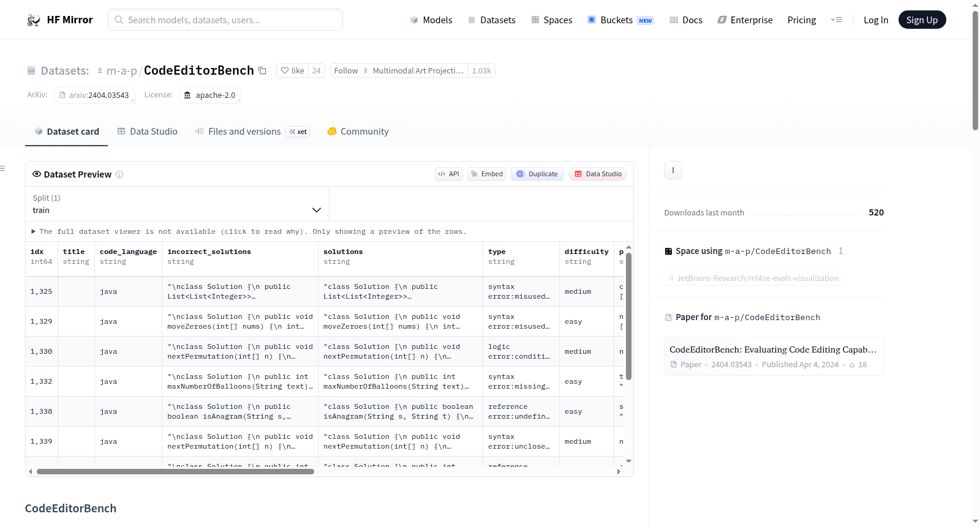Click the 1.03k followers count
Screen dimensions: 980x527
(481, 70)
